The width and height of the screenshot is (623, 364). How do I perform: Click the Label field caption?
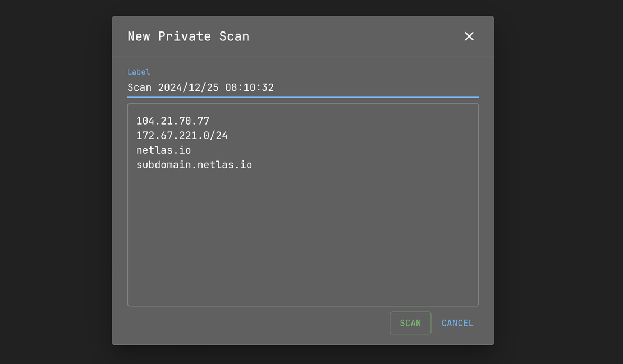(138, 72)
